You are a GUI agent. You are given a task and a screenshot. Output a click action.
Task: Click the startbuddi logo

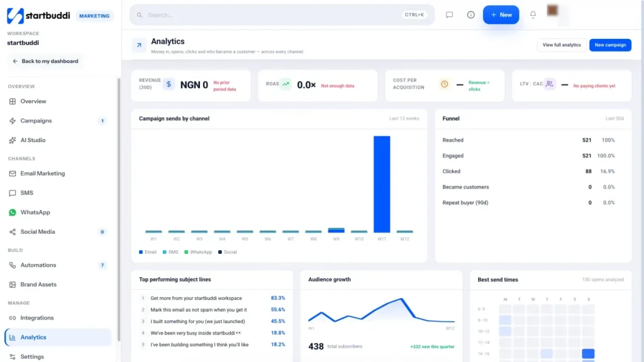click(38, 16)
